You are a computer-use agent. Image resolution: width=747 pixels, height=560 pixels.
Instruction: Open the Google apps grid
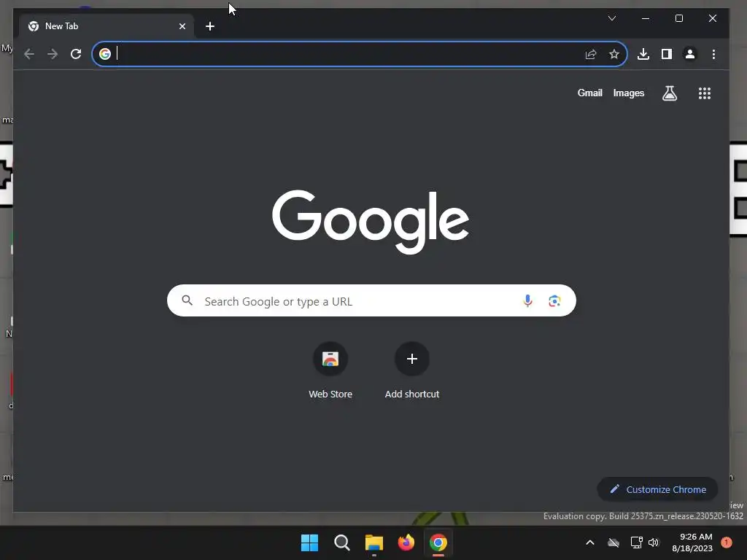705,93
